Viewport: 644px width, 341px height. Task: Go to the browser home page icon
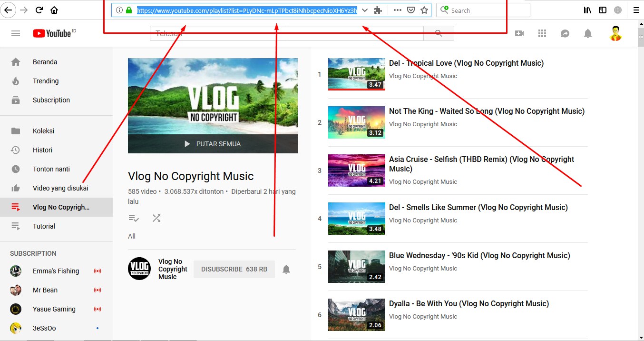coord(54,10)
